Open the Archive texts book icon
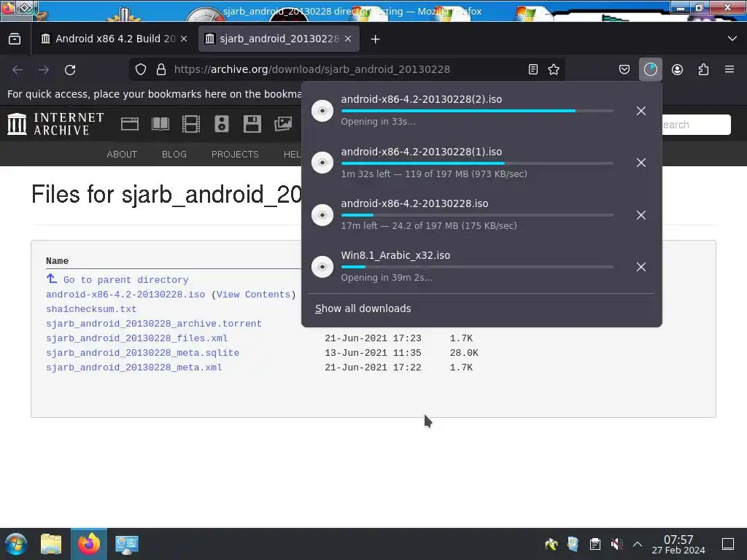 160,124
